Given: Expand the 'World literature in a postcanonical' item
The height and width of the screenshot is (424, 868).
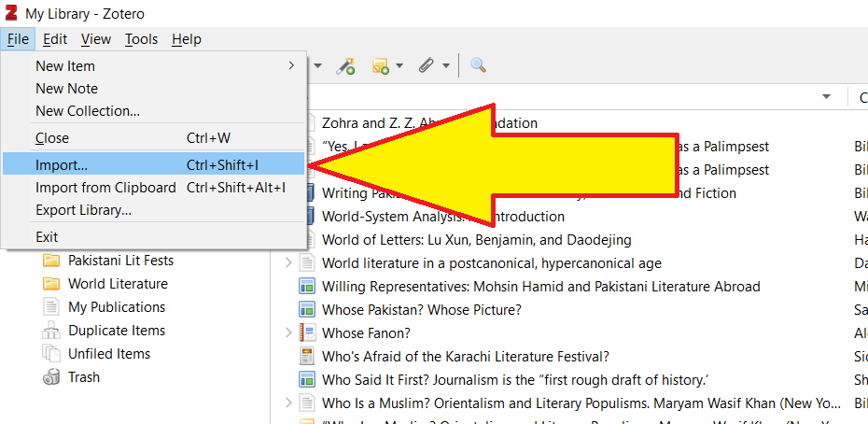Looking at the screenshot, I should point(288,263).
